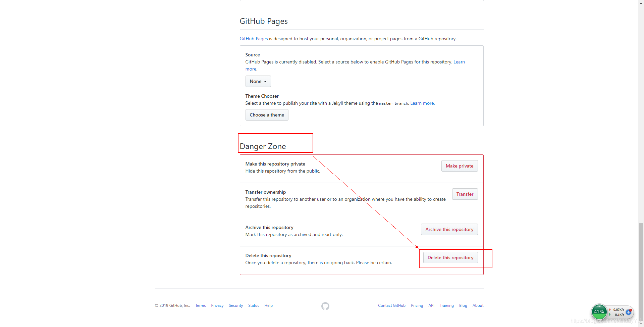Open the Security footer link
The height and width of the screenshot is (327, 644).
pyautogui.click(x=236, y=306)
